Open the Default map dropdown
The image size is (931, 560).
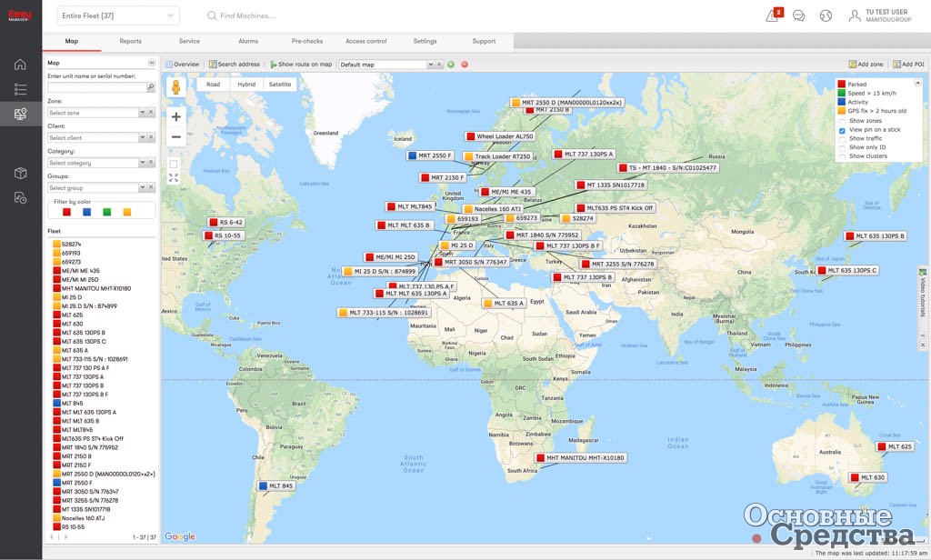(x=430, y=65)
